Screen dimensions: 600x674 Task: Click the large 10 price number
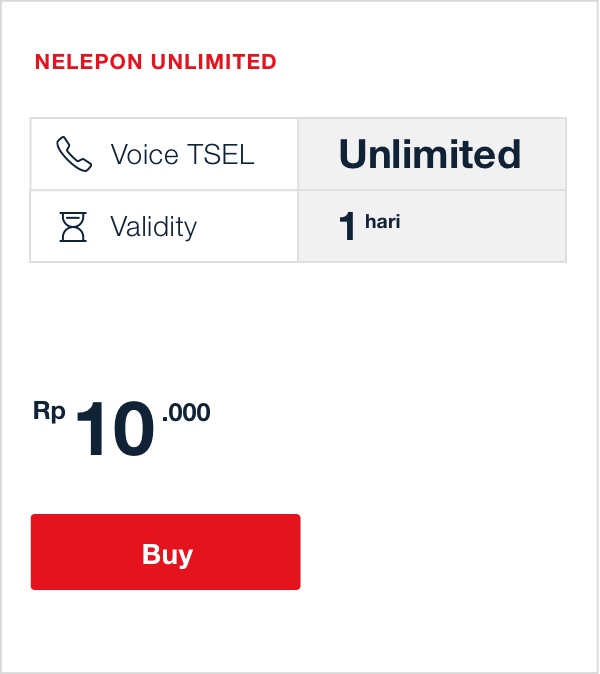pyautogui.click(x=115, y=431)
